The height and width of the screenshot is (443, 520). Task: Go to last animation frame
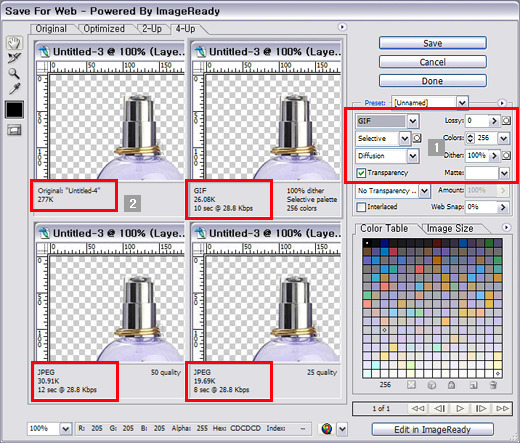pos(502,408)
